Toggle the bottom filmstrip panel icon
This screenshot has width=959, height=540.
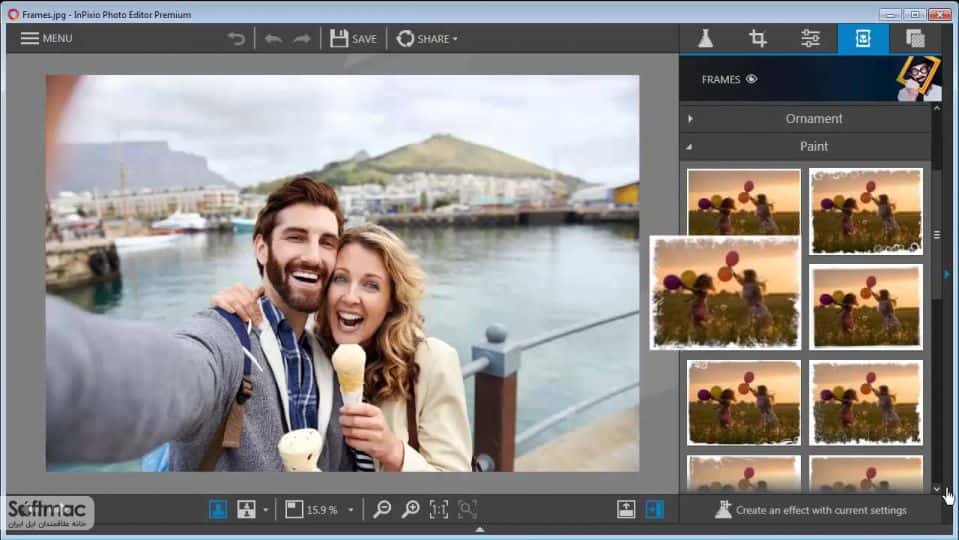[626, 509]
